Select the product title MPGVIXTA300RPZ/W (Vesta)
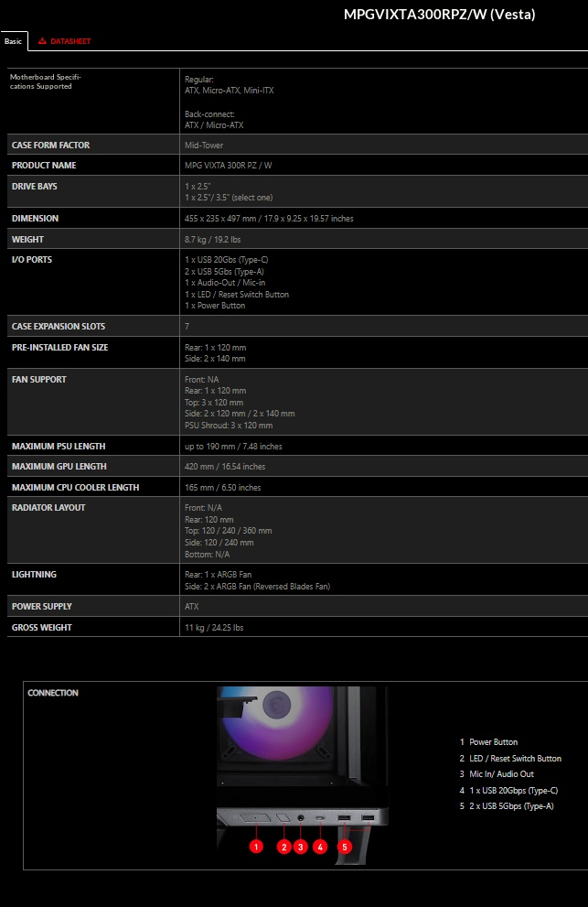 pyautogui.click(x=440, y=15)
